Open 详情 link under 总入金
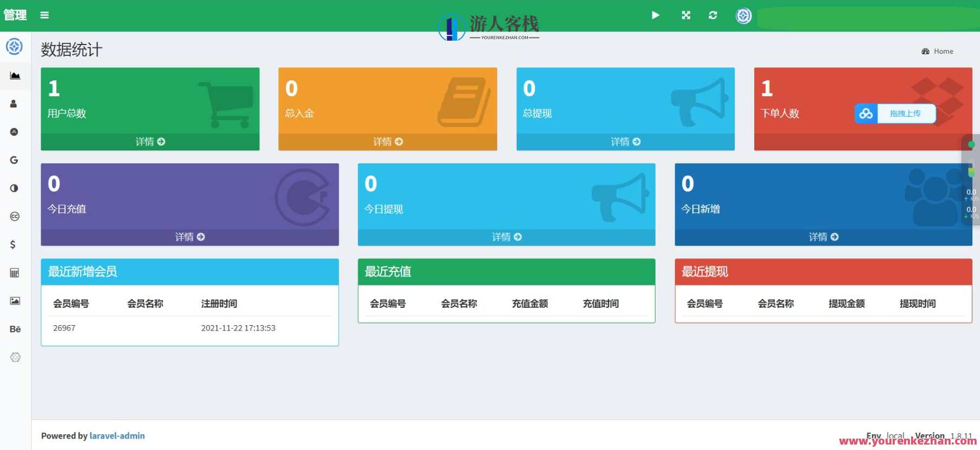 click(x=387, y=142)
